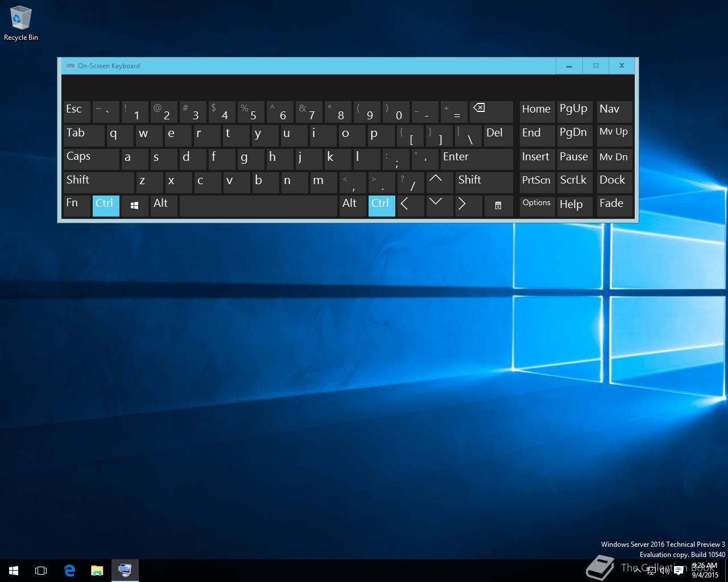
Task: Open Task View from the taskbar
Action: point(41,570)
